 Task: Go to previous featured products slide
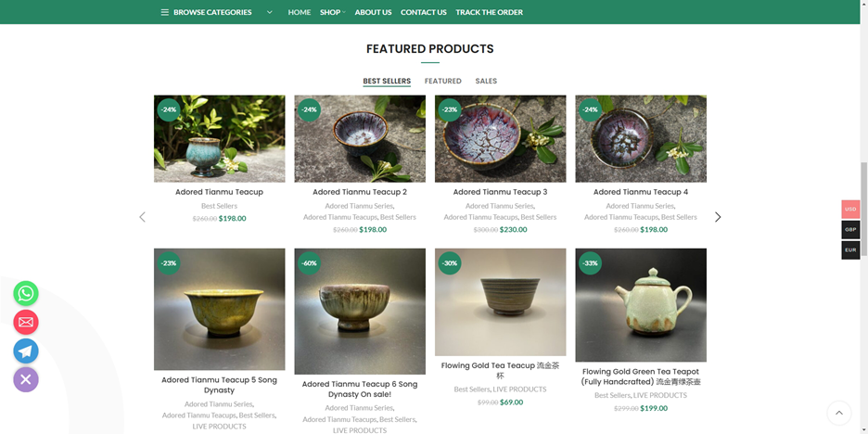pos(142,217)
